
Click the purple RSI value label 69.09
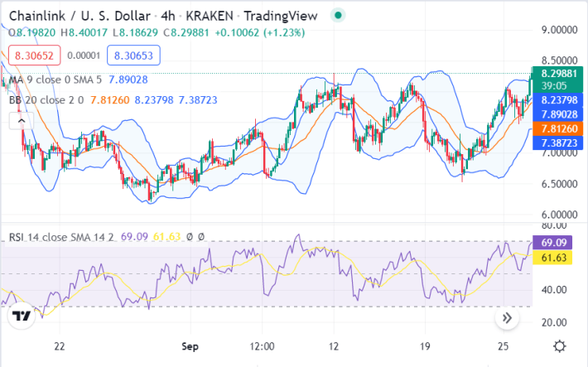click(552, 243)
